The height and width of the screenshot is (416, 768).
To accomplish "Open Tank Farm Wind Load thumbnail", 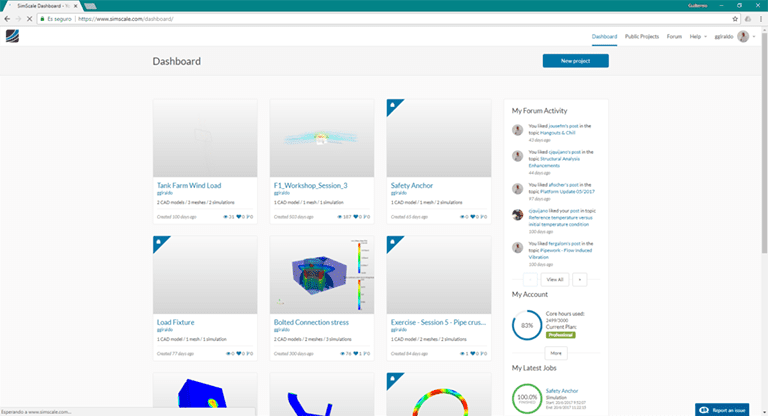I will (205, 138).
